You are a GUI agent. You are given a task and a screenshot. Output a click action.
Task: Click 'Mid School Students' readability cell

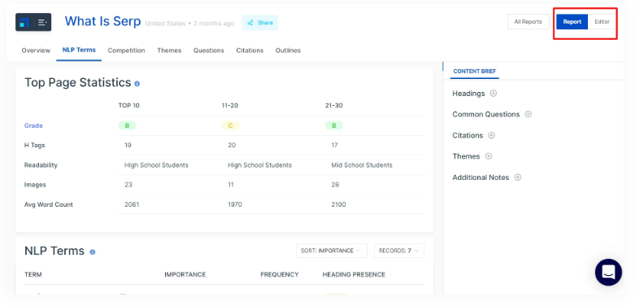tap(362, 165)
